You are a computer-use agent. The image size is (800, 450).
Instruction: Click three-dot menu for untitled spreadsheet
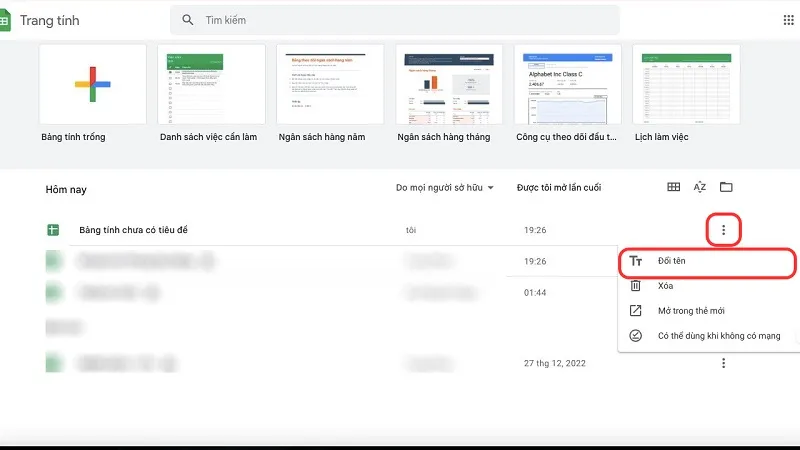coord(723,230)
